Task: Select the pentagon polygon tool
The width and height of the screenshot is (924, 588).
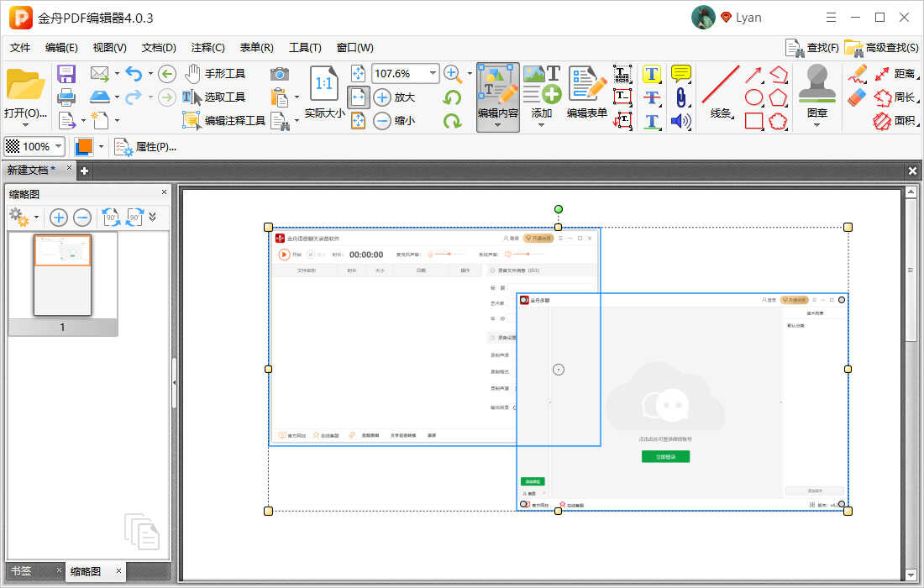Action: point(778,97)
